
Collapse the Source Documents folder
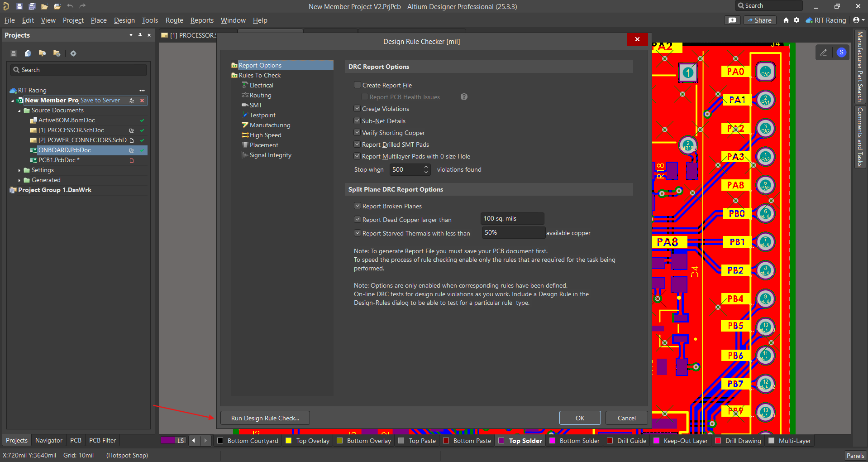pos(19,111)
